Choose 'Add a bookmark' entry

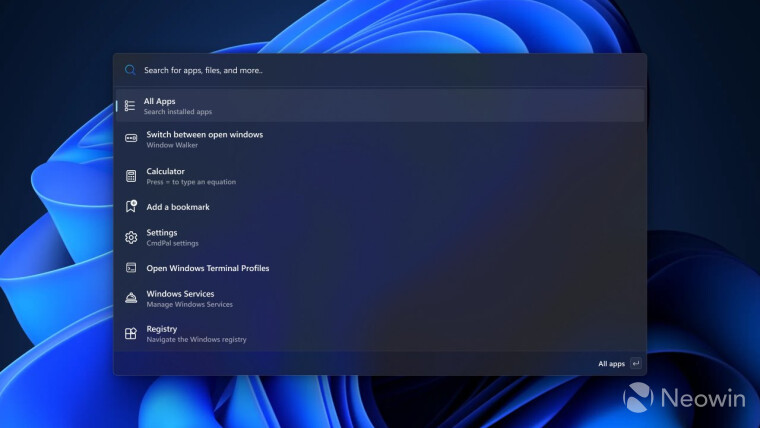[380, 207]
